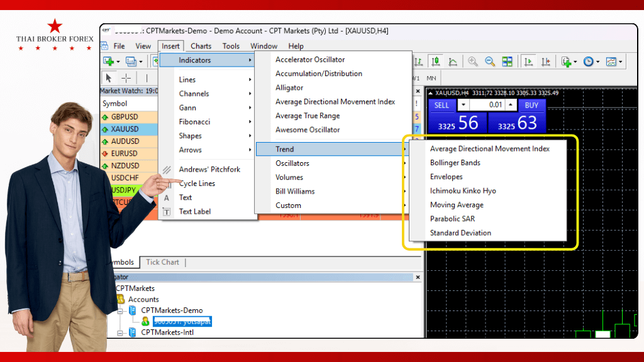Screen dimensions: 644x362
Task: Select the MN monthly timeframe
Action: 431,78
